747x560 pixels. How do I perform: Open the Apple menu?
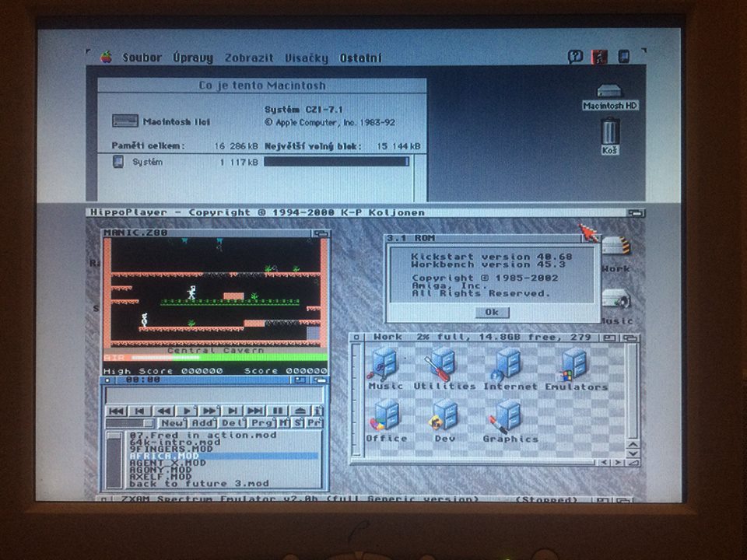107,57
